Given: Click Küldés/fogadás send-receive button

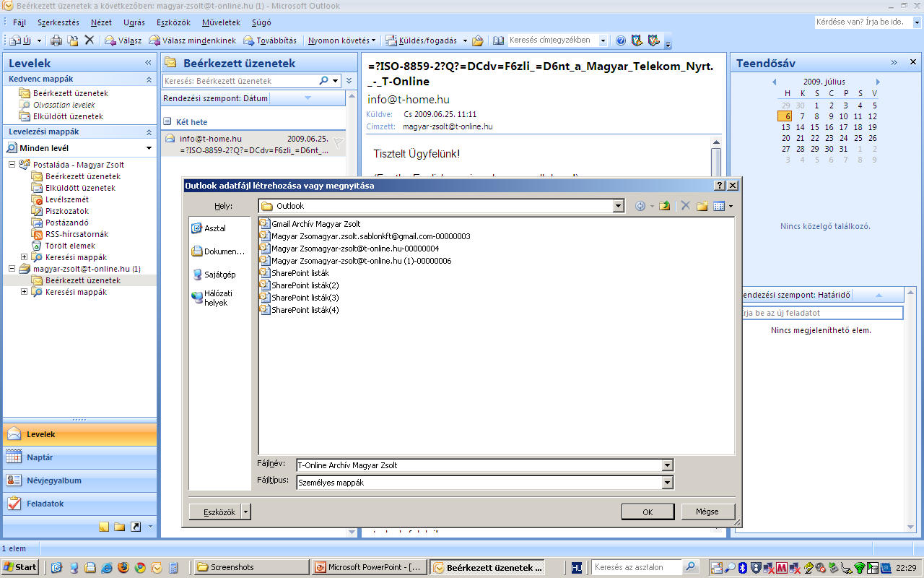Looking at the screenshot, I should point(421,40).
